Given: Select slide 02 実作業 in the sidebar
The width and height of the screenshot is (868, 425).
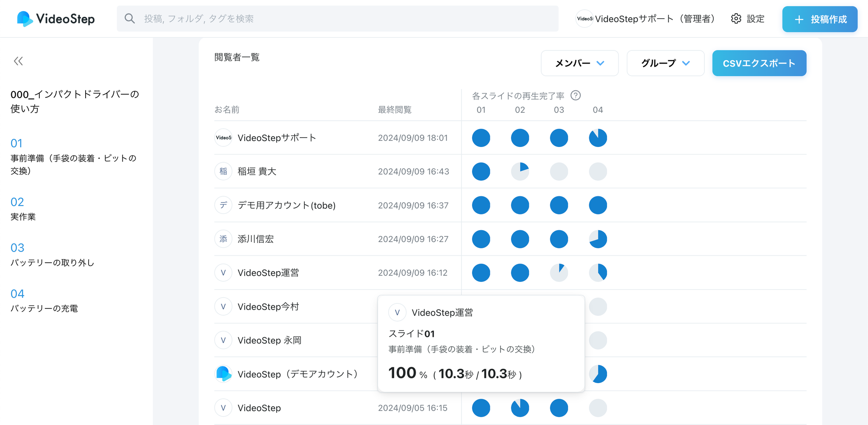Looking at the screenshot, I should (23, 209).
